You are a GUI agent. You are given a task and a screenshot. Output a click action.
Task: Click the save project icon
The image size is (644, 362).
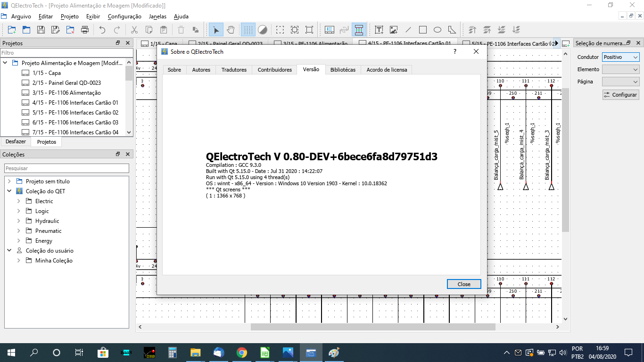click(x=41, y=30)
